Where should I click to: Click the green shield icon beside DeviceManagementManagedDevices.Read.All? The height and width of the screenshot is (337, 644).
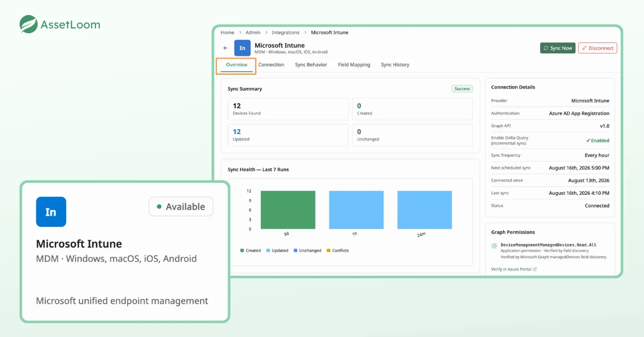[494, 246]
